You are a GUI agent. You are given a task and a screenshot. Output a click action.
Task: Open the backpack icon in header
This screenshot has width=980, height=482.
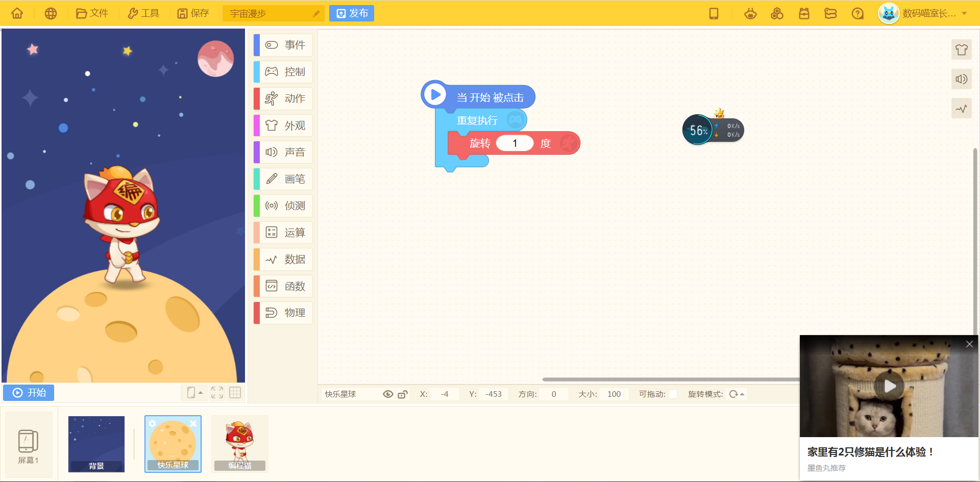point(804,13)
